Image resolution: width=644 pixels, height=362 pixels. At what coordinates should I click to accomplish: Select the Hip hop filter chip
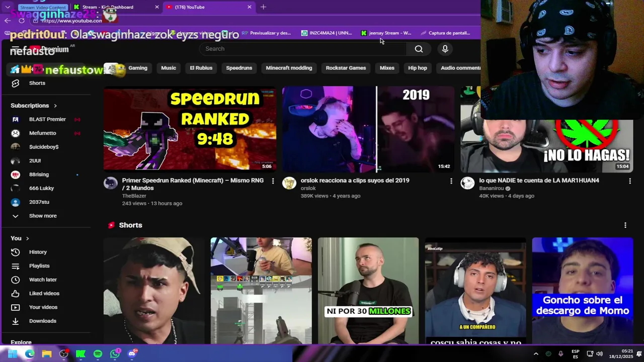click(x=418, y=68)
